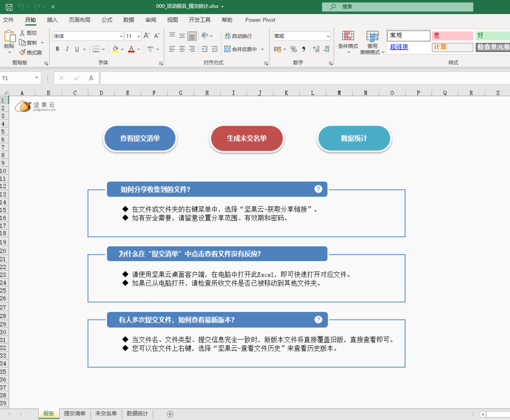Viewport: 510px width, 420px height.
Task: Open the Power Pivot tab
Action: tap(260, 20)
